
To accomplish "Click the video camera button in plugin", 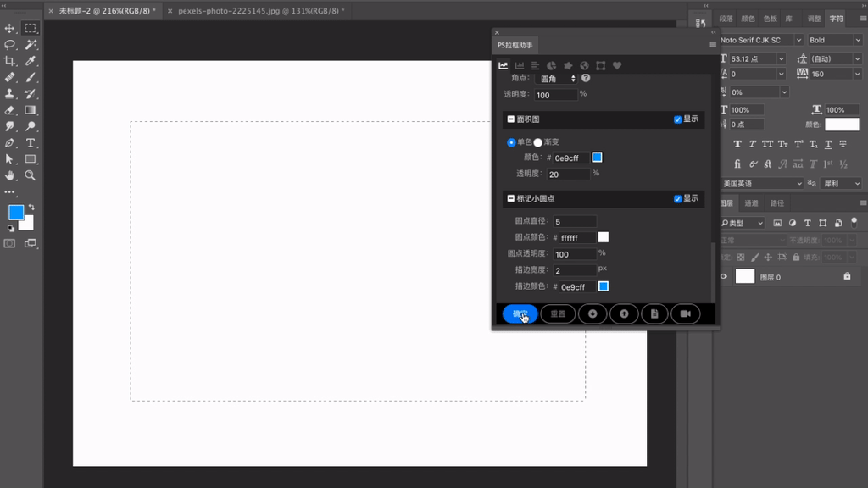I will [685, 314].
